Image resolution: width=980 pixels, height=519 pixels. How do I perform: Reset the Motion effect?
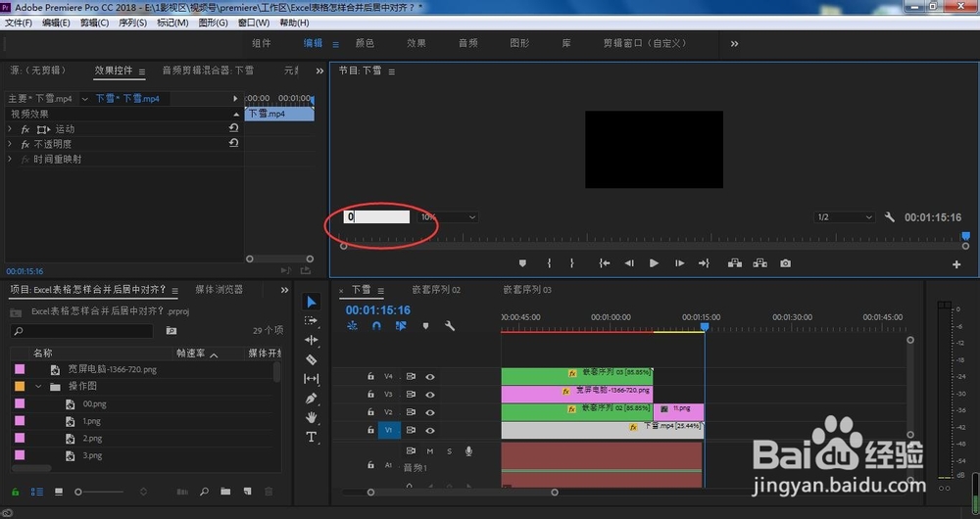233,128
